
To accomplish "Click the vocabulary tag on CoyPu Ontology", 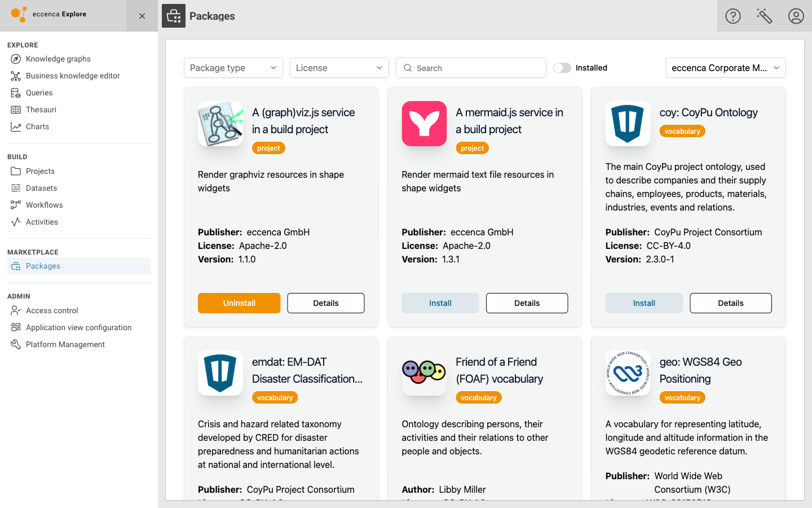I will (x=682, y=132).
